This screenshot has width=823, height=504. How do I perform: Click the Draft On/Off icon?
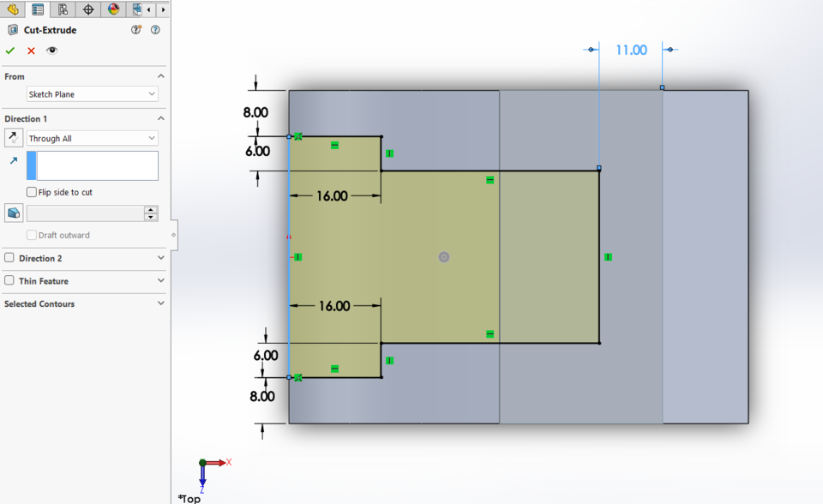tap(13, 213)
